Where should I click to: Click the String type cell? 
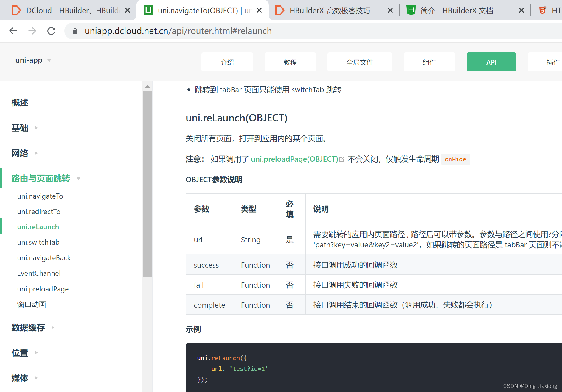pyautogui.click(x=255, y=239)
